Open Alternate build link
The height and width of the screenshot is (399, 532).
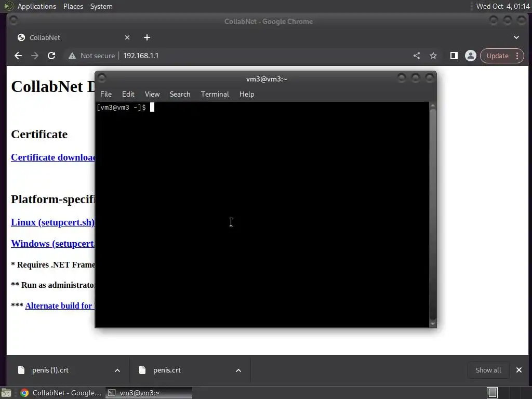click(60, 305)
